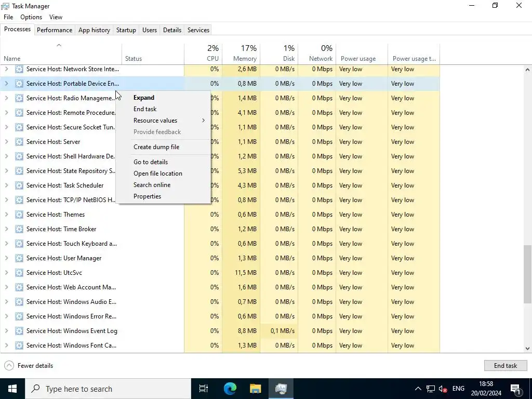
Task: Expand Service Host: Network Store Interface group
Action: 6,69
